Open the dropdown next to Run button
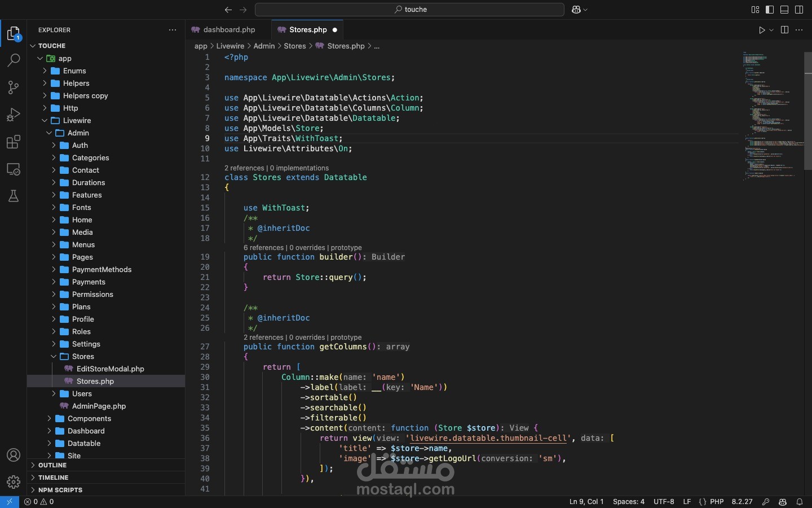Screen dimensions: 812x508 point(772,30)
